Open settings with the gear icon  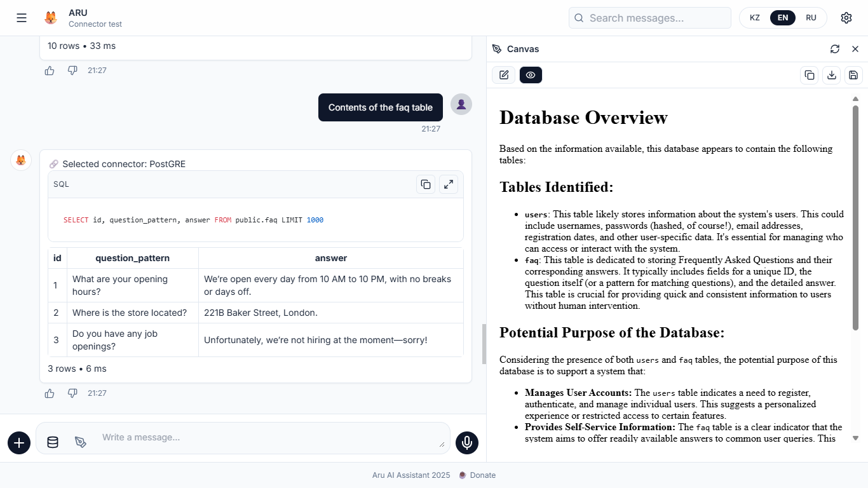point(846,18)
